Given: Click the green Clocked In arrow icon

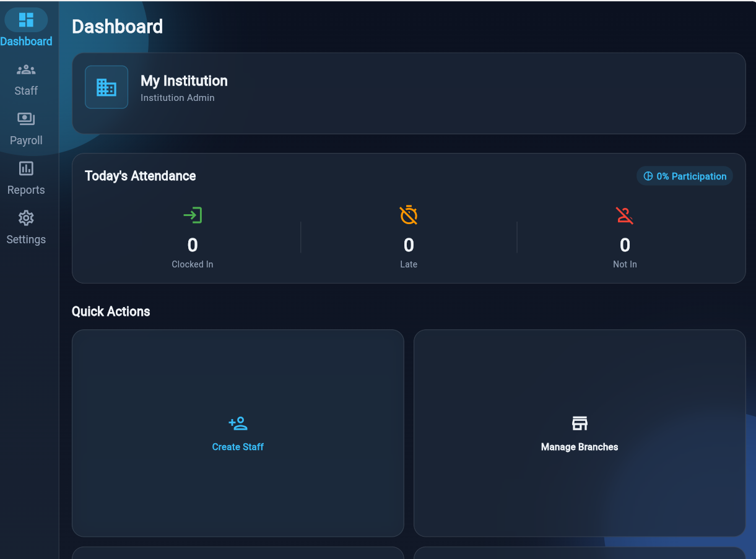Looking at the screenshot, I should (x=192, y=215).
